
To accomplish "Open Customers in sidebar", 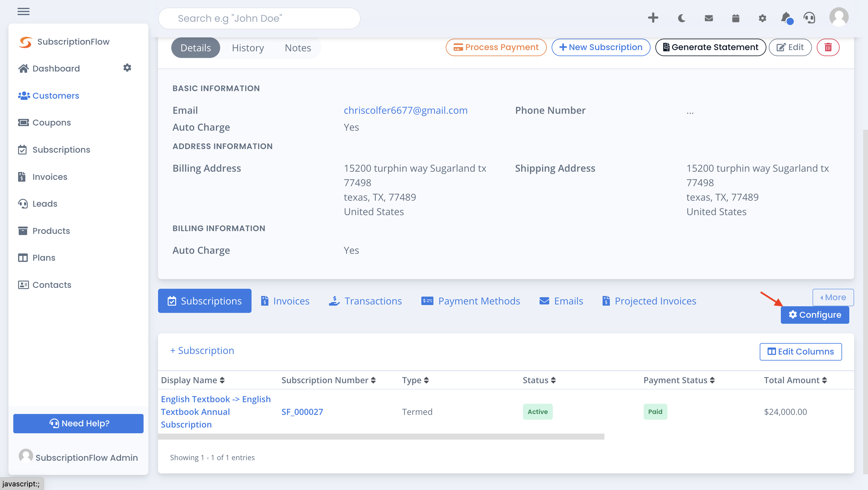I will [x=49, y=96].
